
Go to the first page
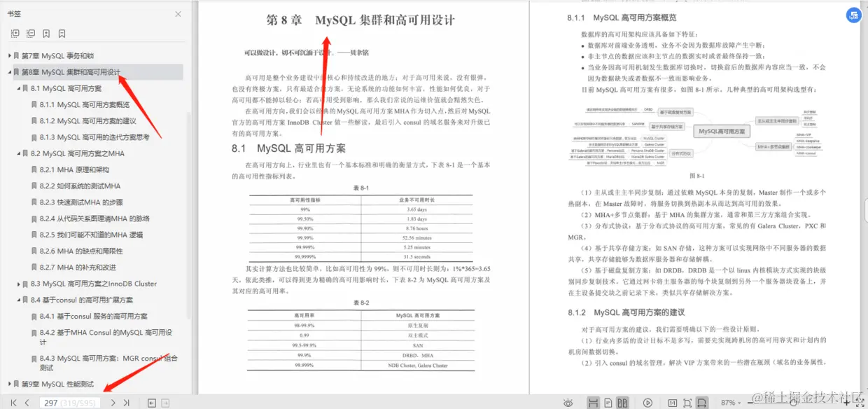pyautogui.click(x=13, y=403)
